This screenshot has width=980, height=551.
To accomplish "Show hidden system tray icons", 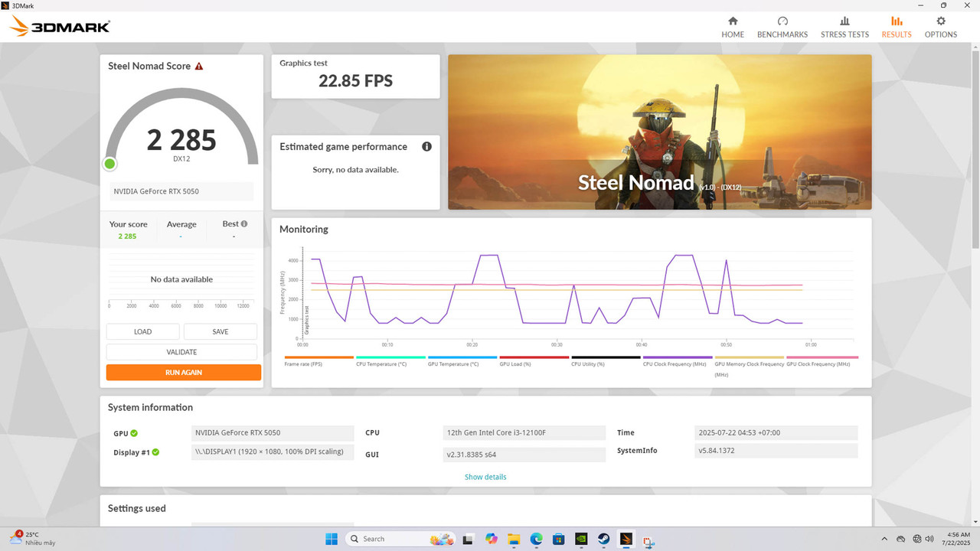I will click(x=885, y=539).
